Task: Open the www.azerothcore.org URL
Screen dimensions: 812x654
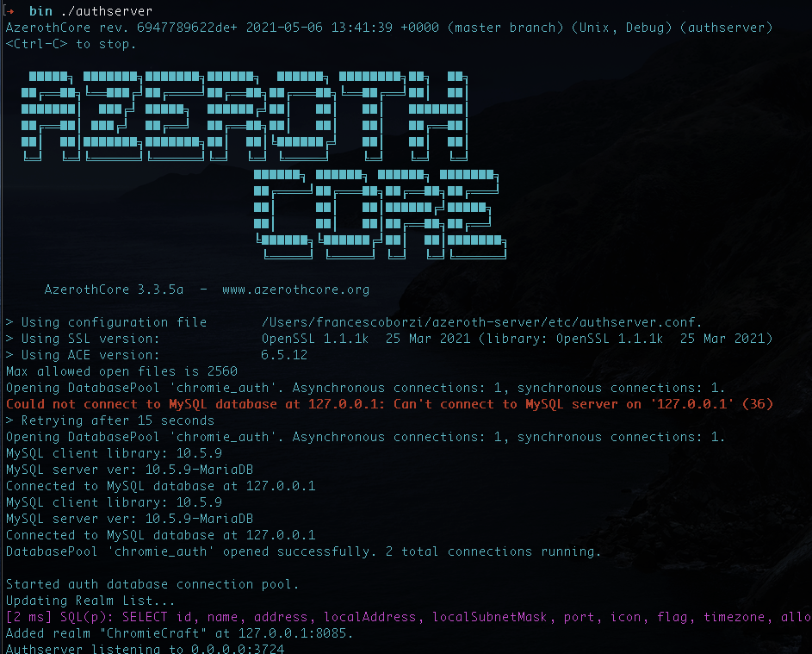Action: point(295,290)
